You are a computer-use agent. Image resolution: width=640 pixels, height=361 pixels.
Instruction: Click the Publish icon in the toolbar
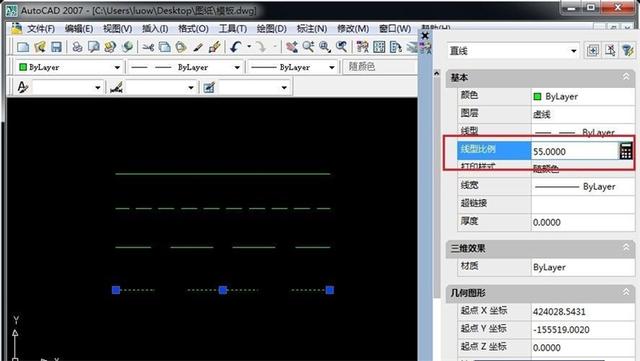pyautogui.click(x=110, y=47)
